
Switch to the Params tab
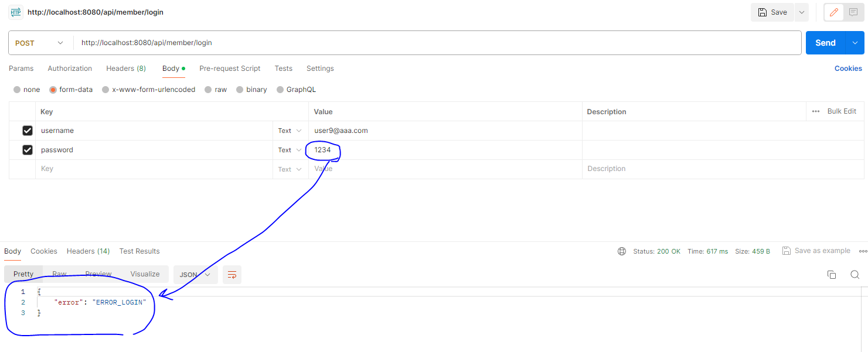pyautogui.click(x=21, y=69)
